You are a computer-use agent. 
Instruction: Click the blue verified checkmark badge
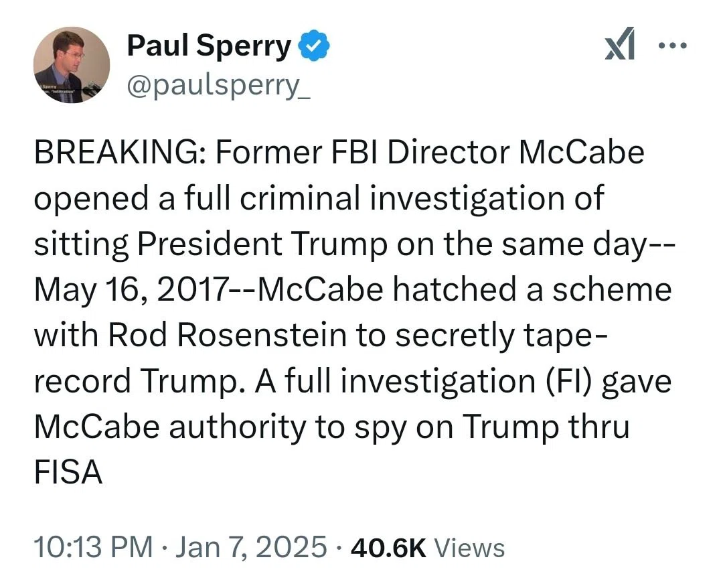pyautogui.click(x=314, y=45)
